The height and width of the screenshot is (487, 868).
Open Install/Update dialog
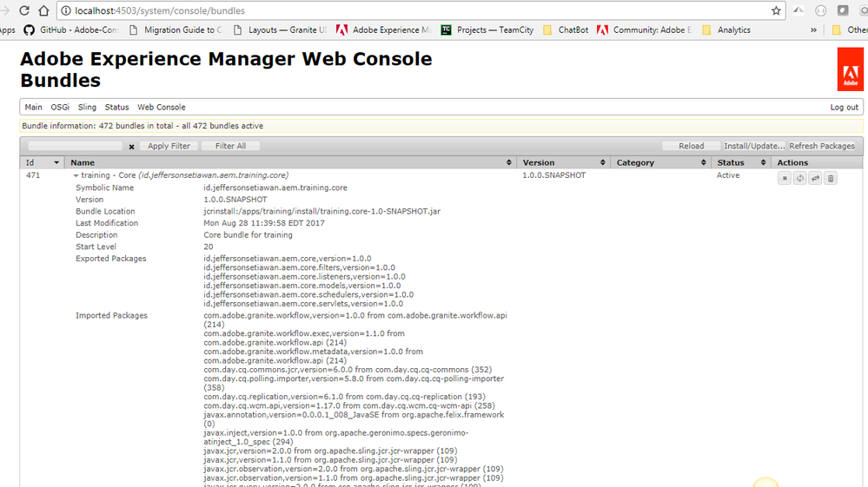(754, 146)
